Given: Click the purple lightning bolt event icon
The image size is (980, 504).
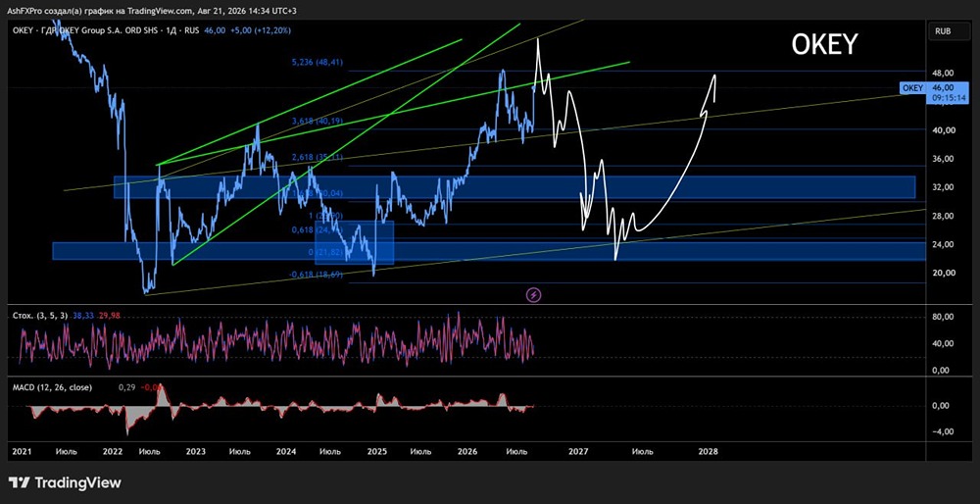Looking at the screenshot, I should click(x=534, y=294).
